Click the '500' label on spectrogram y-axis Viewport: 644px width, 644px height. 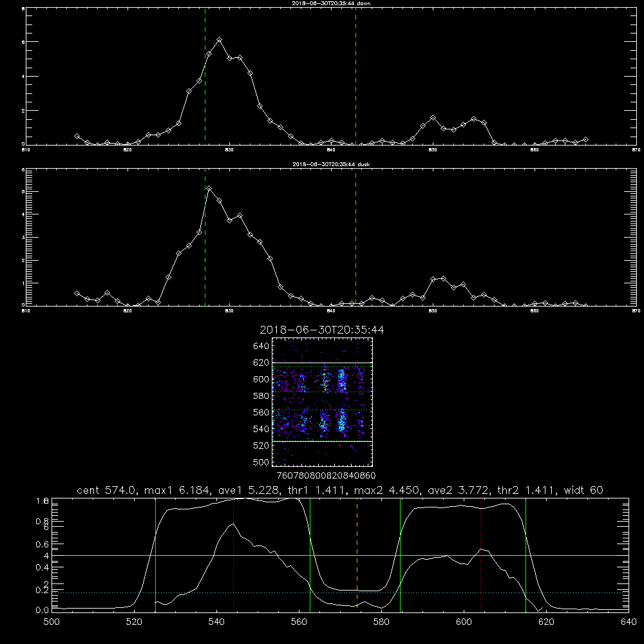(x=261, y=462)
